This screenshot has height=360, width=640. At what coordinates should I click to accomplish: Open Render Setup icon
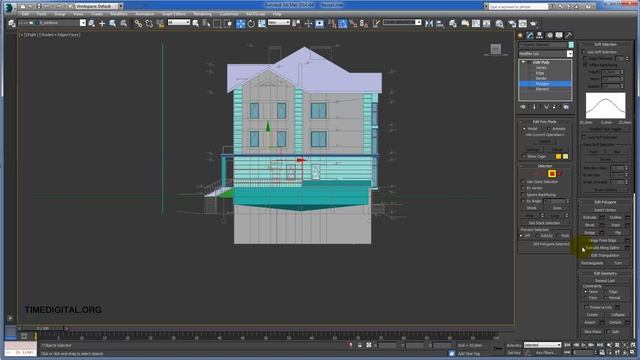tap(512, 24)
